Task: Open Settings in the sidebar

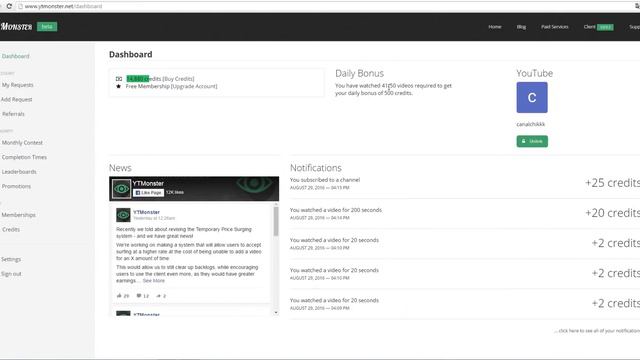Action: click(11, 260)
